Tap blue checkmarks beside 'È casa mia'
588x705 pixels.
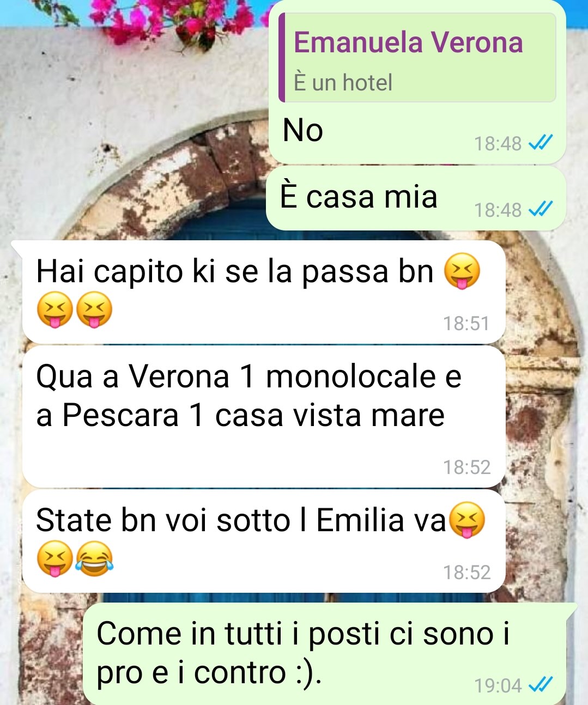click(541, 209)
